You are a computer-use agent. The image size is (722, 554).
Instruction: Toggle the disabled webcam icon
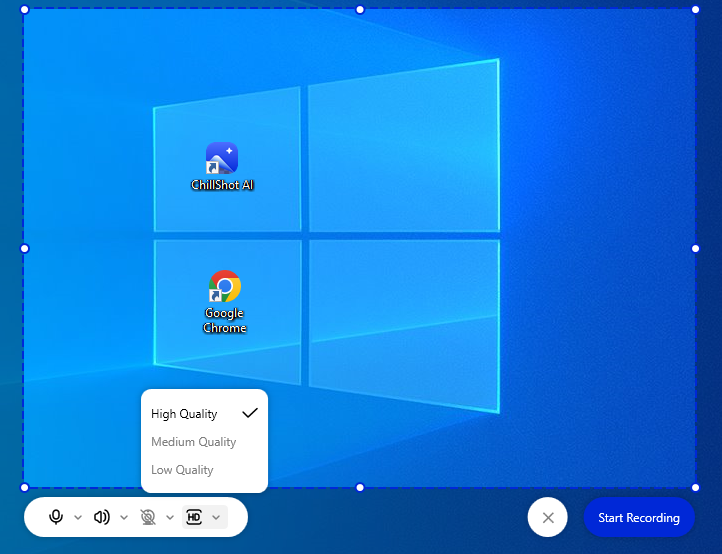(148, 517)
